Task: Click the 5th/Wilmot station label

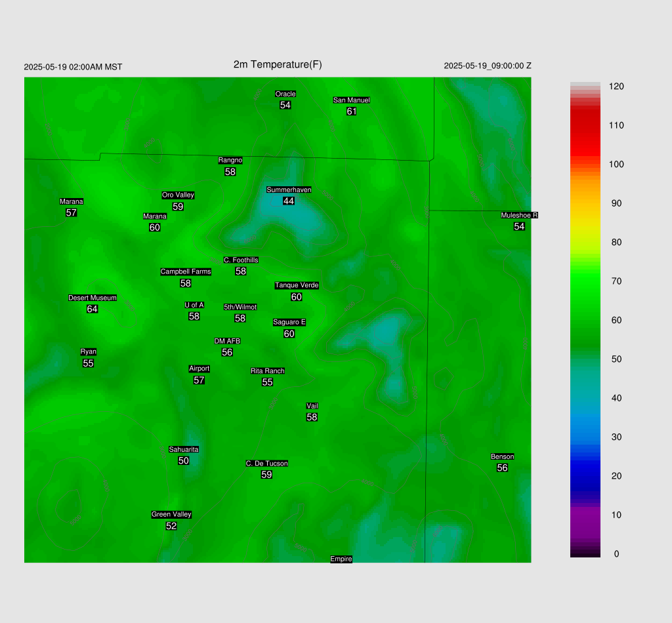Action: 240,307
